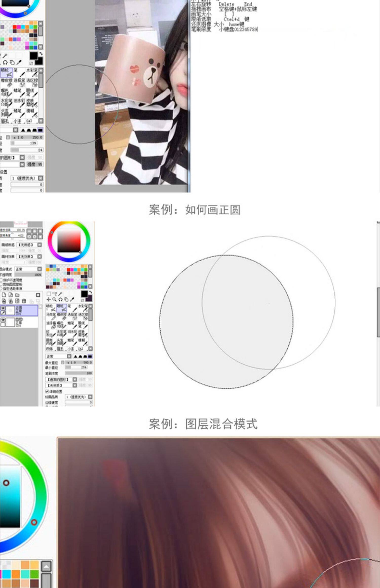380x588 pixels.
Task: Select the hand tool in the two-circles window
Action: [66, 300]
